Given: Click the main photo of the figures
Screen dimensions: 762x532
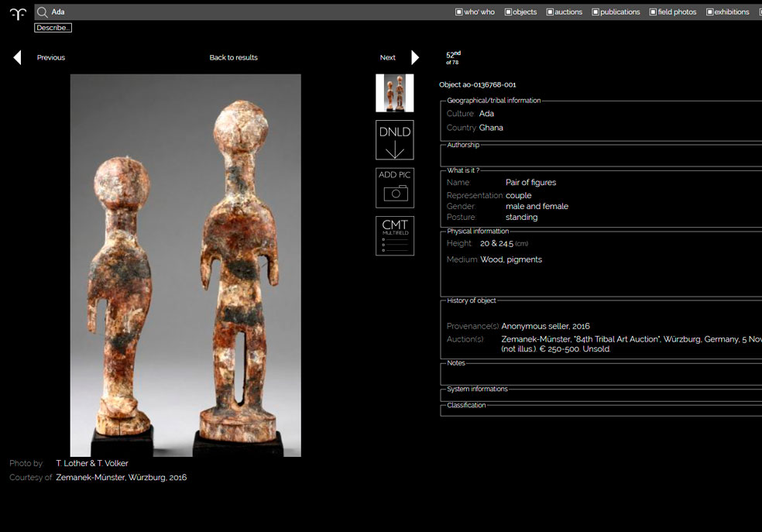Looking at the screenshot, I should coord(186,266).
